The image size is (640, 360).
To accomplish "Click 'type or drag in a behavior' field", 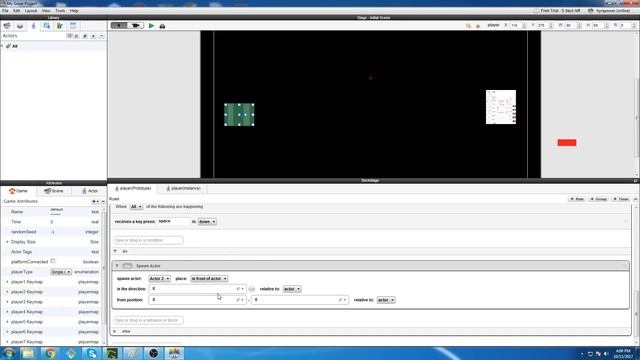I will 149,320.
